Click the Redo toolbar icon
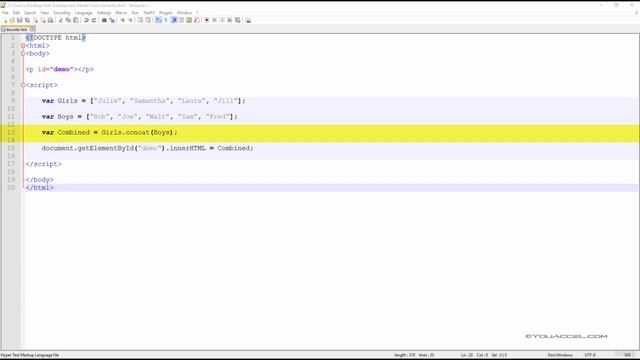The image size is (640, 360). [x=94, y=20]
